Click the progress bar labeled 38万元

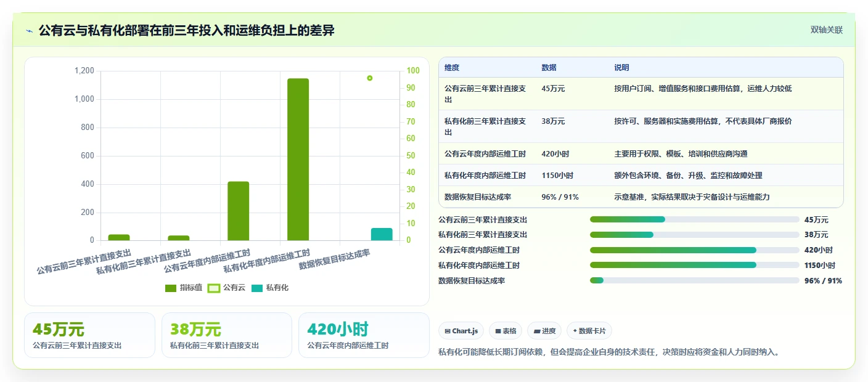(694, 235)
